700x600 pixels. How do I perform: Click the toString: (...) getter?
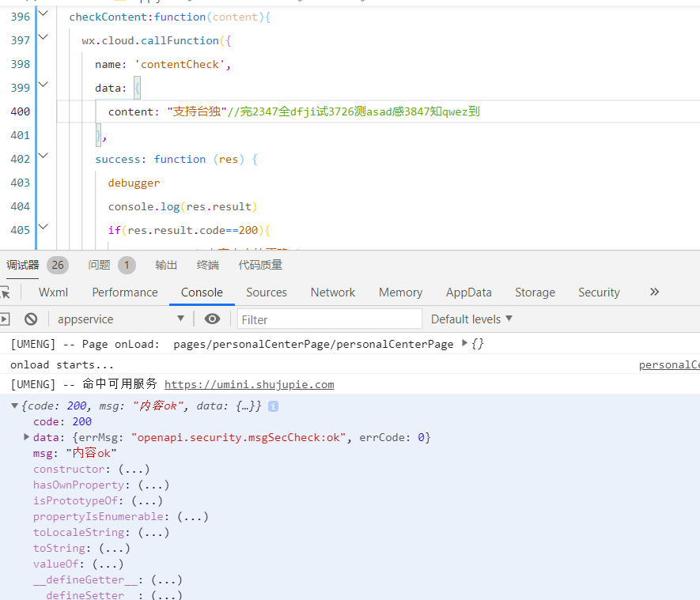click(81, 548)
